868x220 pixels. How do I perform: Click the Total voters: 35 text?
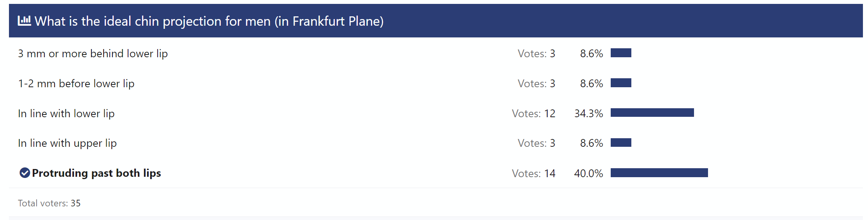[x=49, y=203]
